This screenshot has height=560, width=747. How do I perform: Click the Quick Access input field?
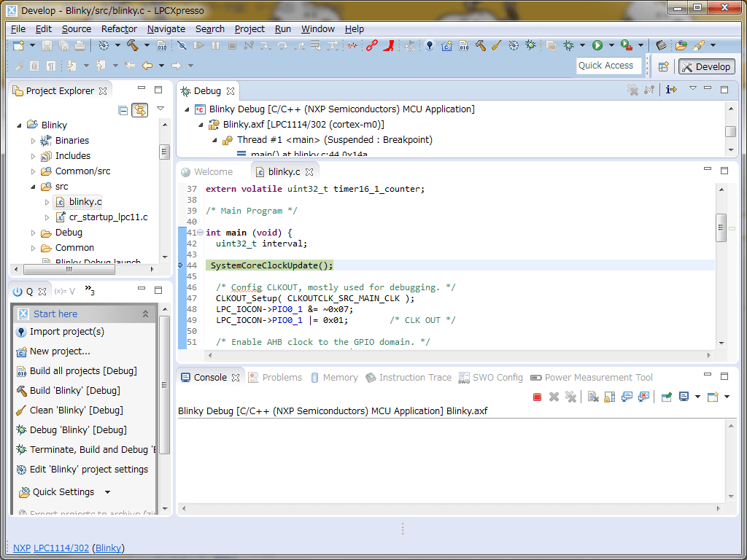click(609, 66)
